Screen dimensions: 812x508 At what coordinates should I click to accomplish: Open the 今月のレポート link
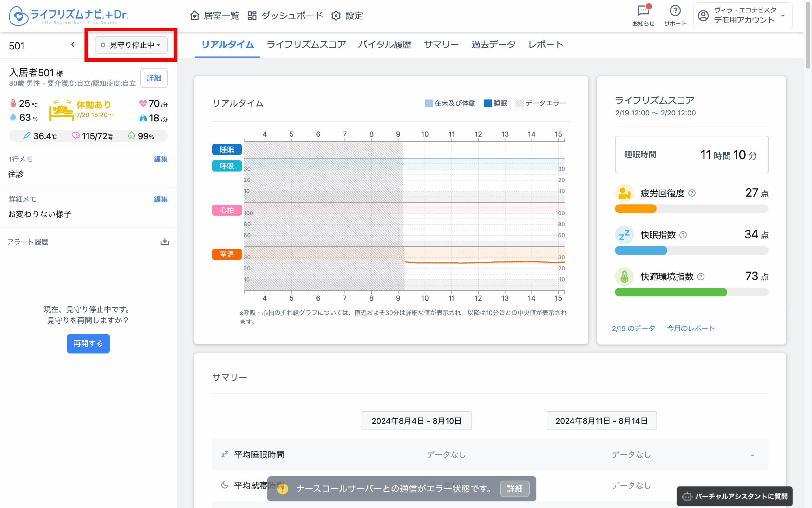tap(691, 328)
